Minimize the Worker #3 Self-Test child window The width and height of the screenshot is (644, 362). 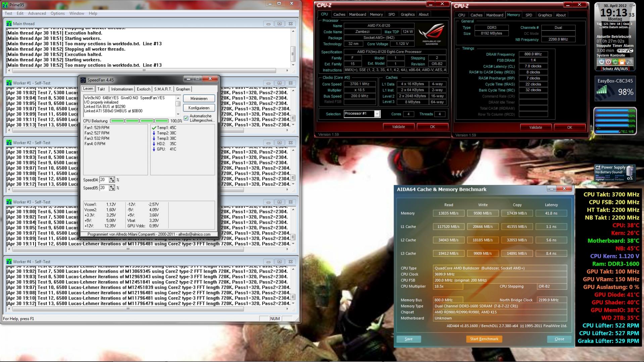coord(268,202)
